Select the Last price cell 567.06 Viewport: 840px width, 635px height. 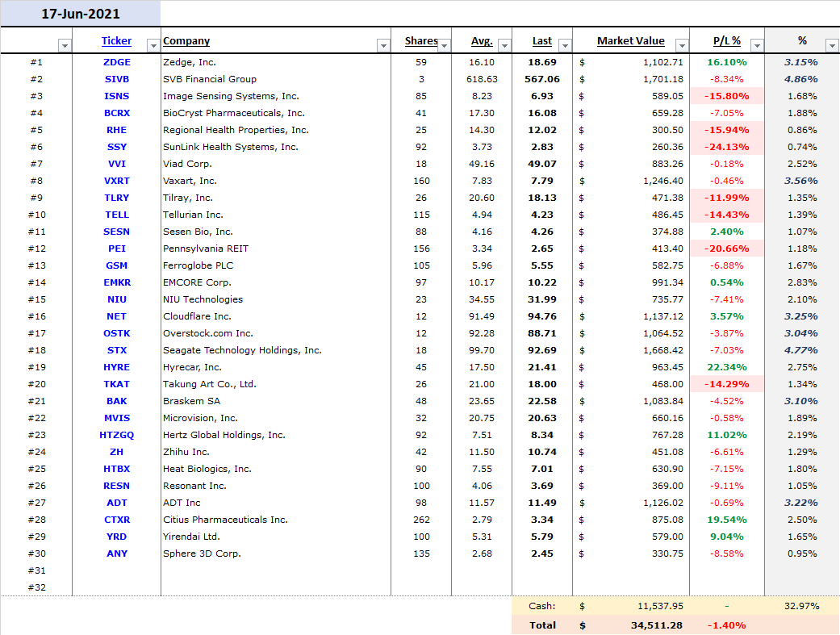[542, 79]
